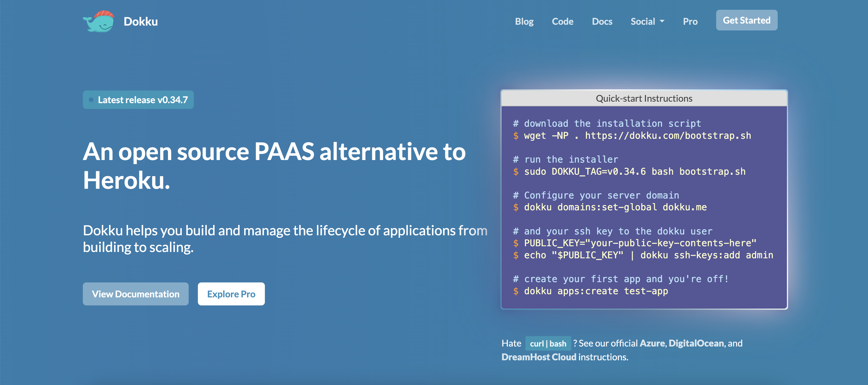
Task: Open the DreamHost Cloud instructions link
Action: pos(539,357)
